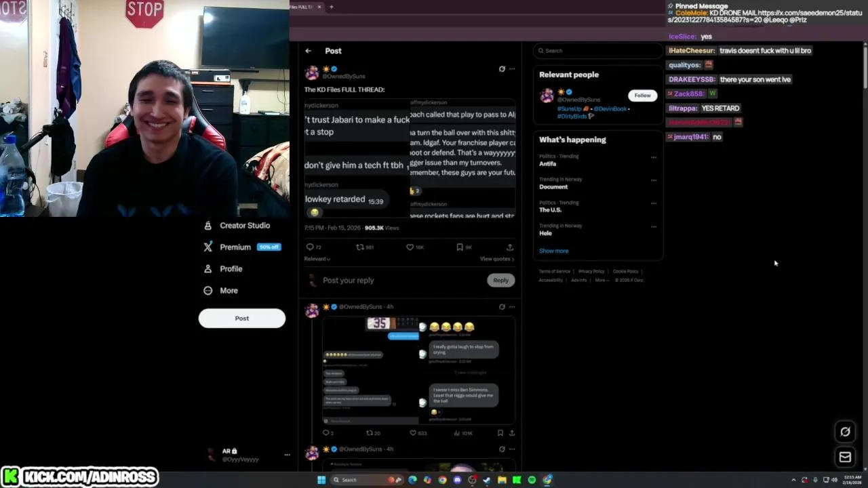Open three-dot menu on third post

point(512,449)
